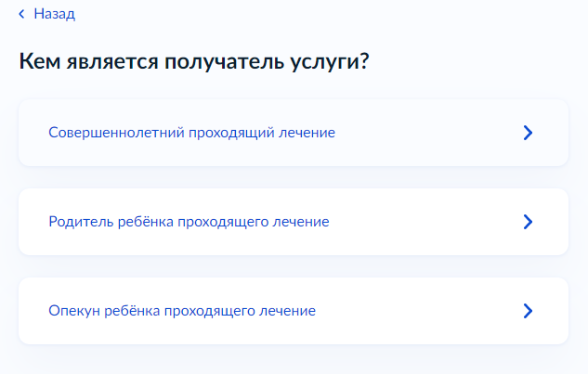588x374 pixels.
Task: Expand third option using its right chevron
Action: [x=528, y=311]
